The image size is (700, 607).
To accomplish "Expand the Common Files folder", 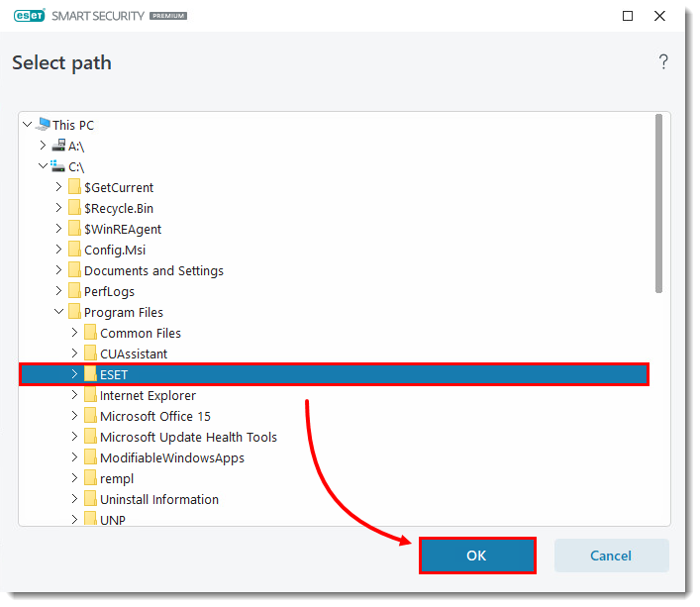I will coord(75,333).
